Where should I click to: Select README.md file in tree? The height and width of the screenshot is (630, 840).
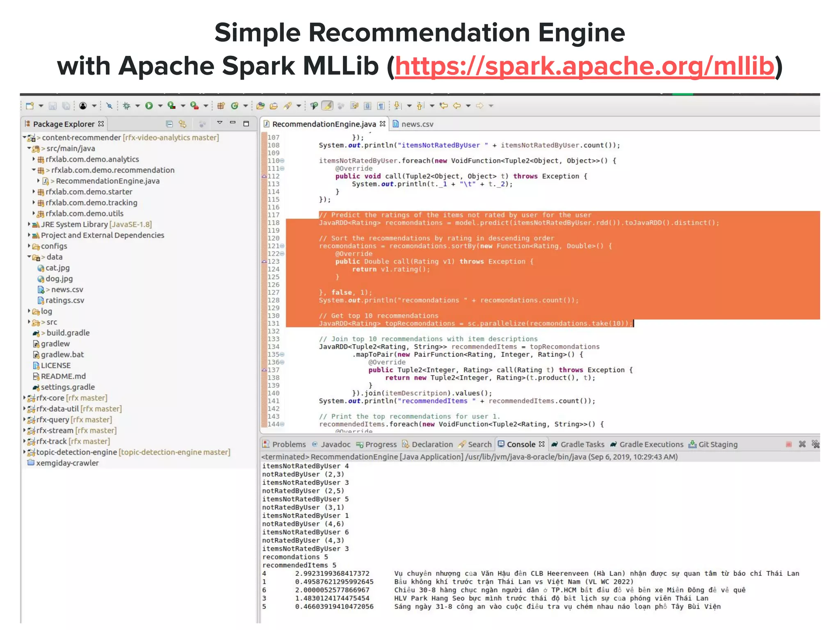(x=59, y=376)
